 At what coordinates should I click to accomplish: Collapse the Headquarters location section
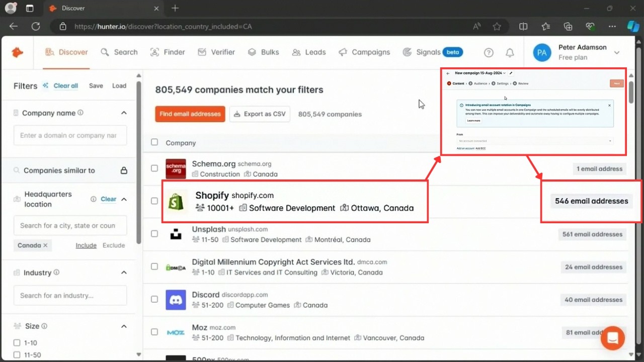click(x=124, y=199)
